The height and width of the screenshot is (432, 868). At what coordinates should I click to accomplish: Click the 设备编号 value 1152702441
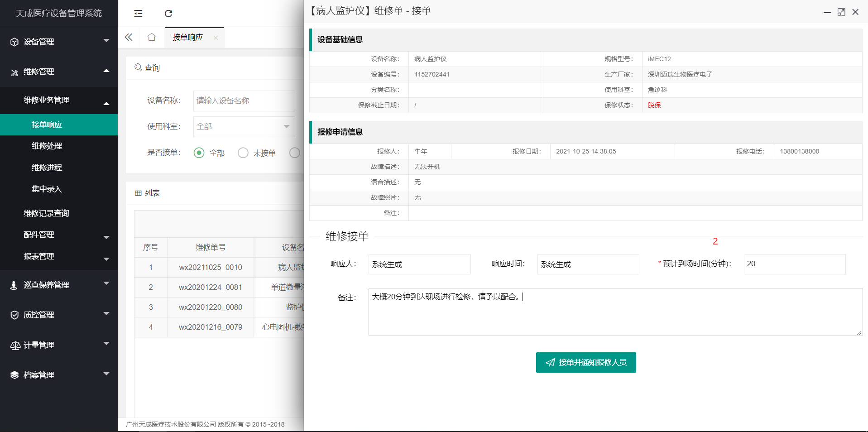(432, 74)
